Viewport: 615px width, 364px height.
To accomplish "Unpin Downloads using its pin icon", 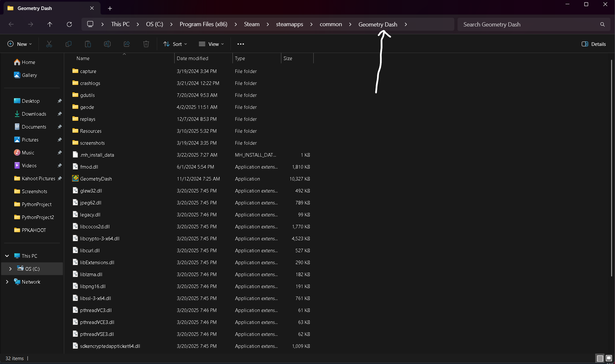I will pos(59,114).
